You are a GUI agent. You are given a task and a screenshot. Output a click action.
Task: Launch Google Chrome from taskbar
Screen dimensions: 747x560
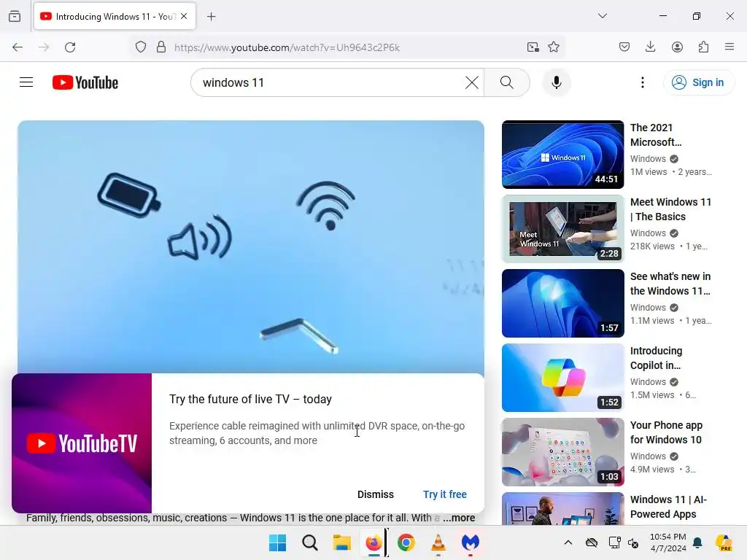(x=406, y=542)
